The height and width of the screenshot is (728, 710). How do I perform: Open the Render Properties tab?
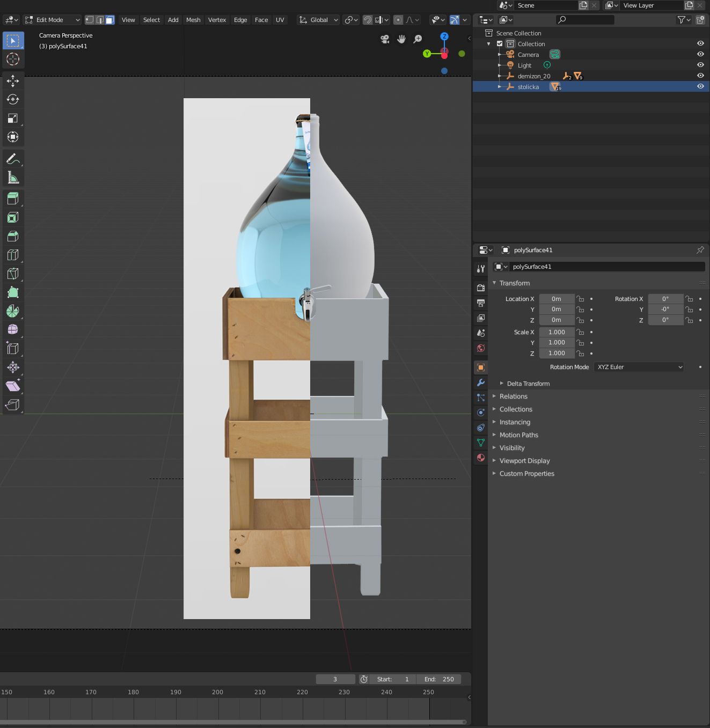pos(480,287)
